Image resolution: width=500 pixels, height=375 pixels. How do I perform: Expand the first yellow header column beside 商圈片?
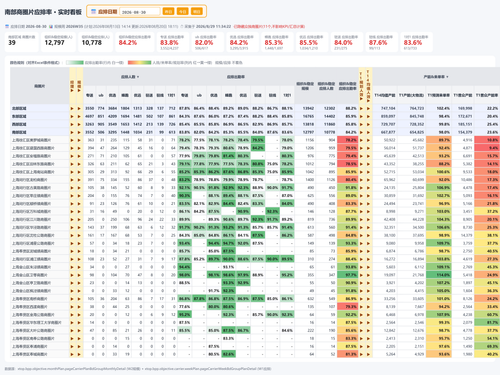point(72,86)
